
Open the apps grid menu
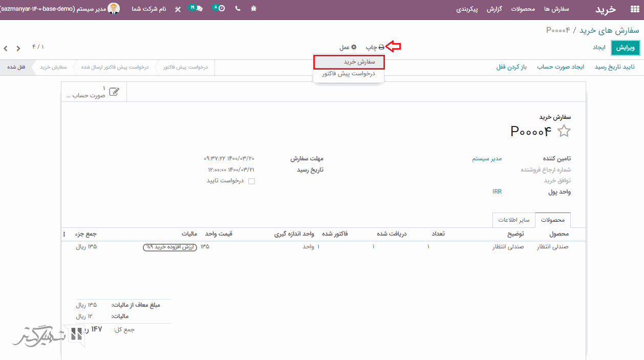point(634,9)
